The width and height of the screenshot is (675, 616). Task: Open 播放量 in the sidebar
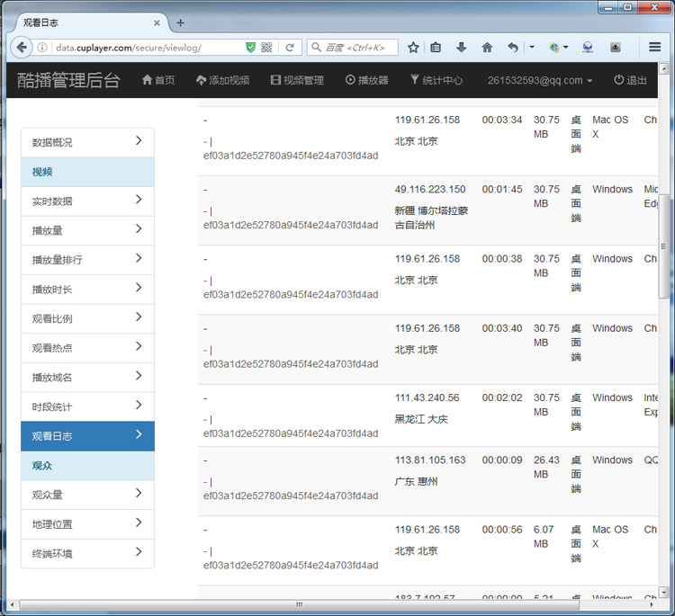click(88, 230)
